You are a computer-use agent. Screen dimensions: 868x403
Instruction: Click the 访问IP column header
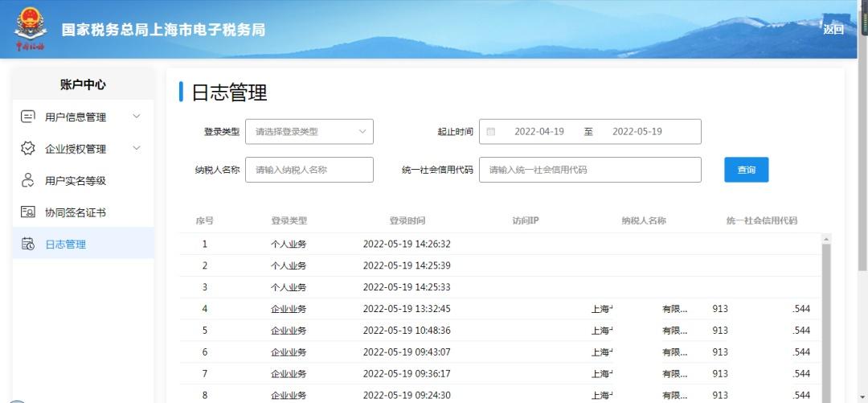tap(526, 220)
